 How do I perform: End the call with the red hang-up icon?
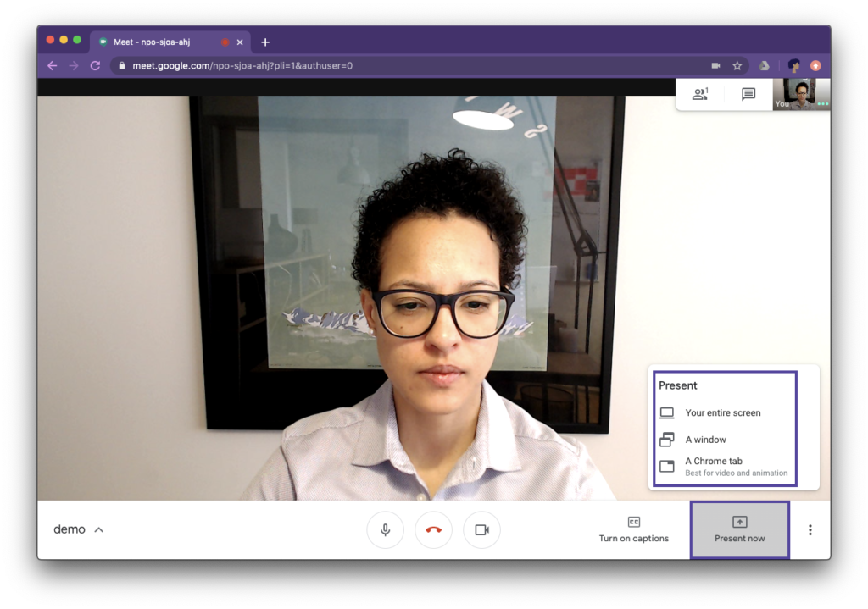point(433,529)
